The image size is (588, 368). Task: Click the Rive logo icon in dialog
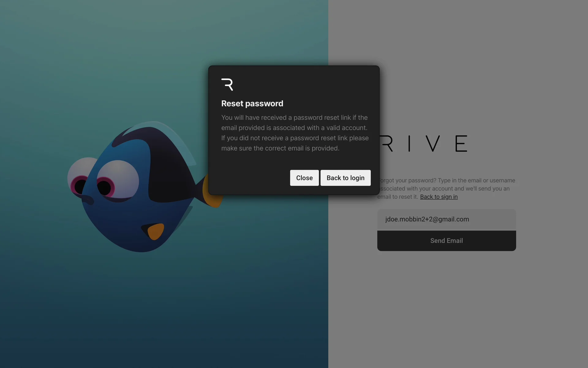227,84
